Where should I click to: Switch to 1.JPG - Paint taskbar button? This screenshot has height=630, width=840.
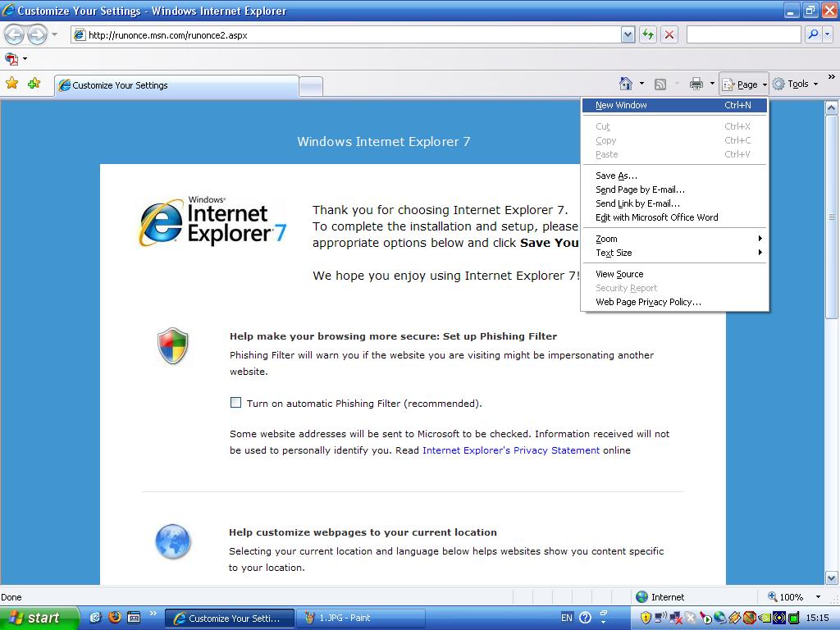coord(361,619)
